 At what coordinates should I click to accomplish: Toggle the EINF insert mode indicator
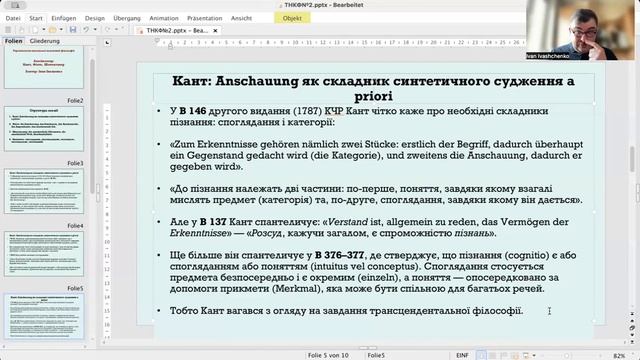(x=462, y=356)
